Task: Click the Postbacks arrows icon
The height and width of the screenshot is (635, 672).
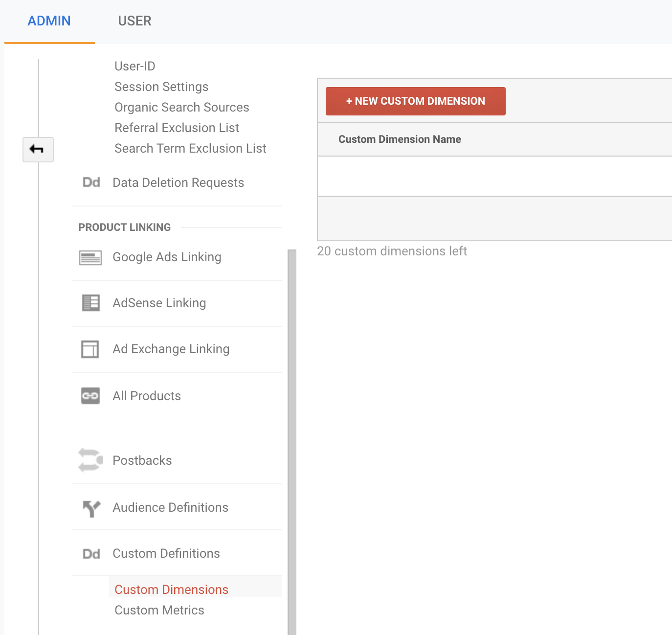Action: [90, 460]
